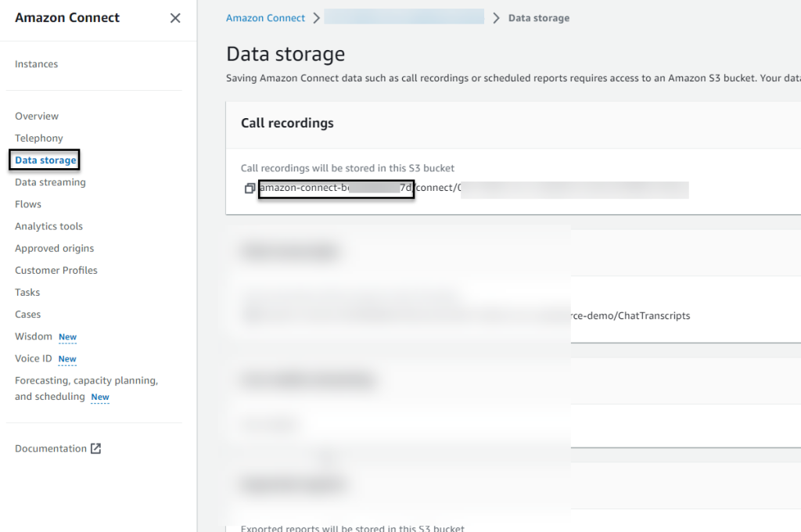Navigate to Flows
Screen dimensions: 801x532
28,204
